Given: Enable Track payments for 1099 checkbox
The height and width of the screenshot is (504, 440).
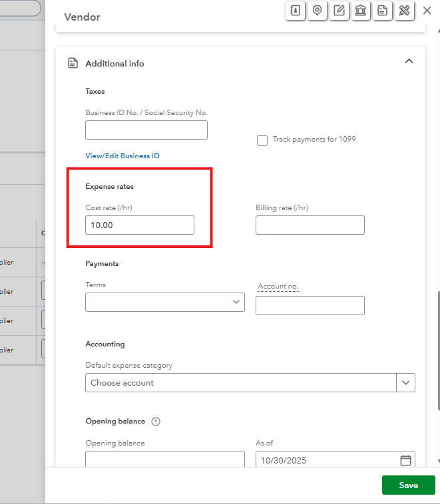Looking at the screenshot, I should (262, 140).
